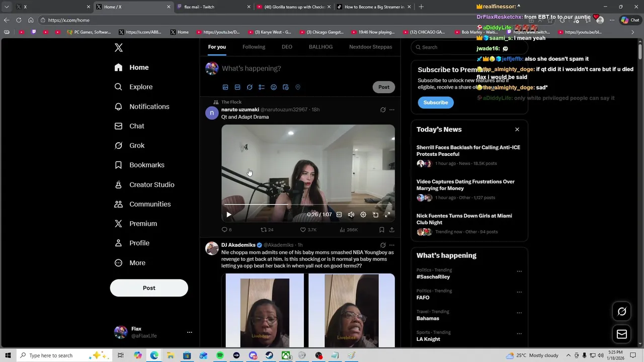Add a GIF in the post composer
644x362 pixels.
[x=237, y=87]
